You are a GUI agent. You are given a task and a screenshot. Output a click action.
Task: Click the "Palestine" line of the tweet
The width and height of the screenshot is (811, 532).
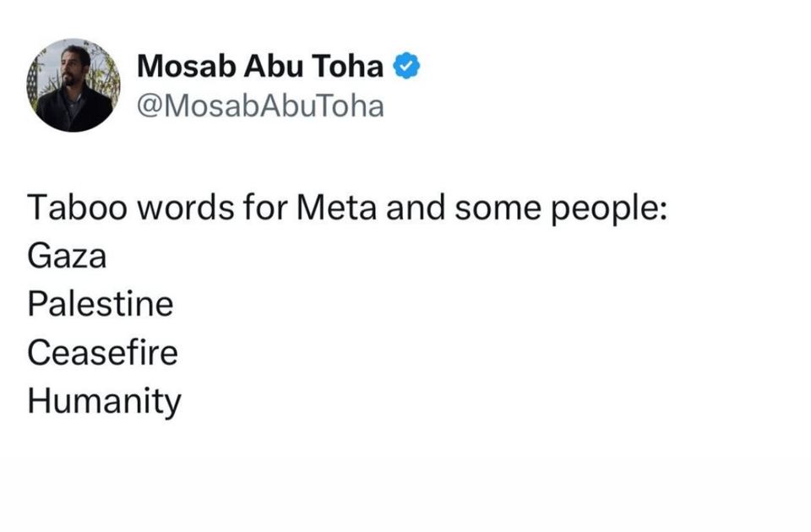tap(100, 304)
